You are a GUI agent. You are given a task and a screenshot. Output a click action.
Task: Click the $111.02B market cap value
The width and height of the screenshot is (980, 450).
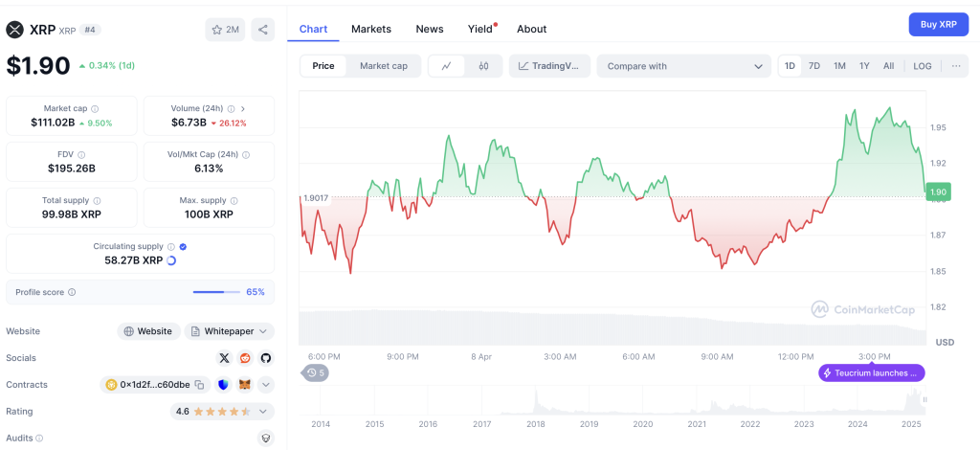(x=54, y=123)
